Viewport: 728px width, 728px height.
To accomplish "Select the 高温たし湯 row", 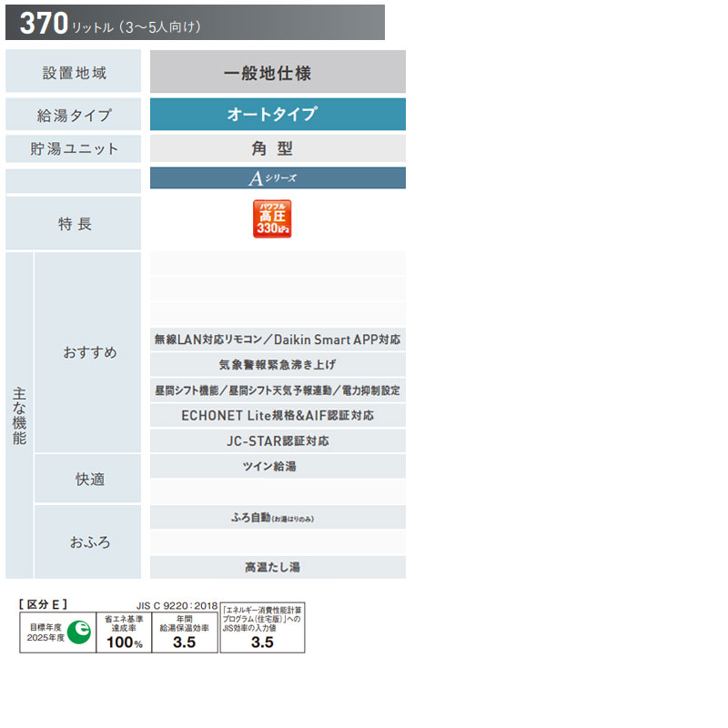I will pyautogui.click(x=278, y=567).
